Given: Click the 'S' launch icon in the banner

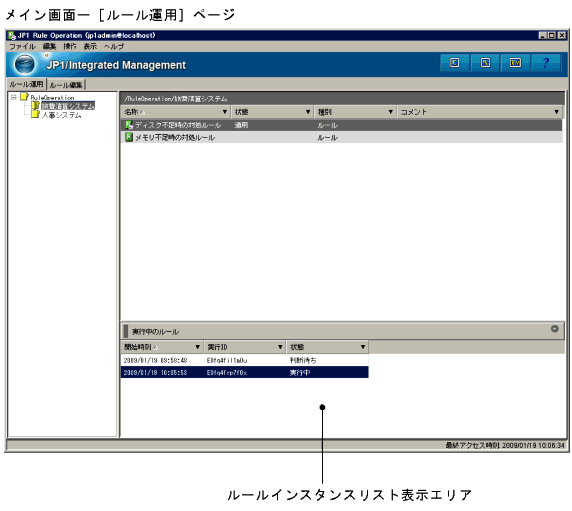Looking at the screenshot, I should (485, 63).
